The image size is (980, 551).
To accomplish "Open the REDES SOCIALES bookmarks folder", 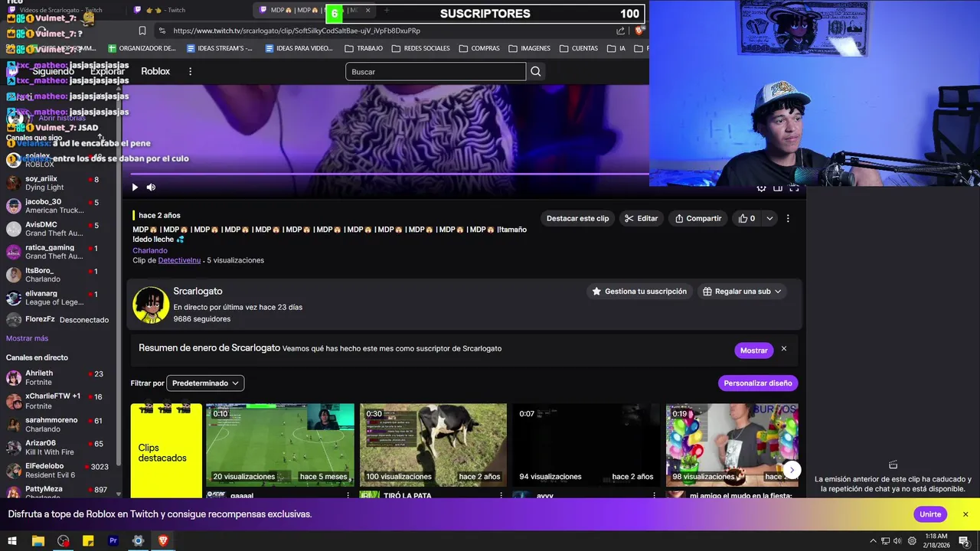I will pos(420,48).
